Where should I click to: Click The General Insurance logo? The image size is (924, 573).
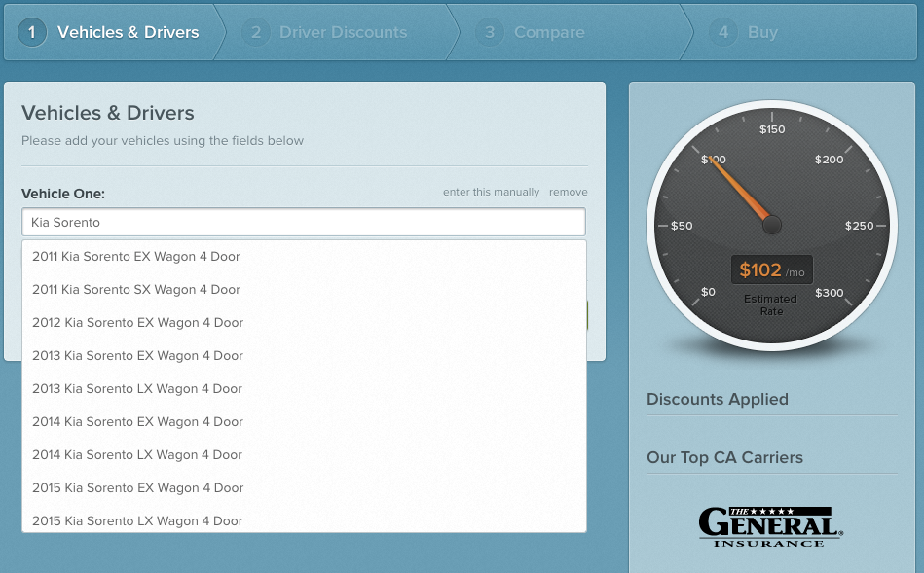(770, 526)
